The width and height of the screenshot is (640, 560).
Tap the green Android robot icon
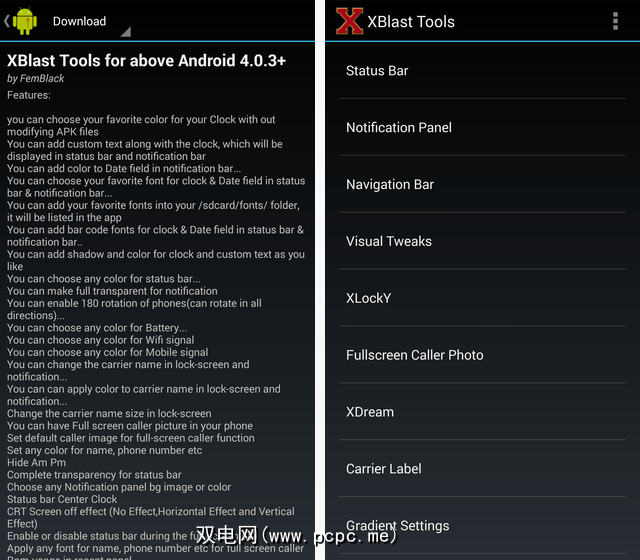pos(25,21)
